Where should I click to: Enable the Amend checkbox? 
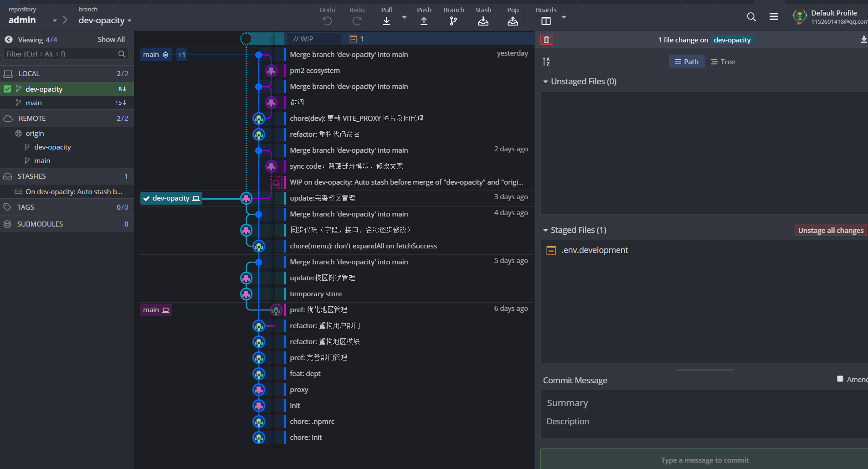point(840,379)
